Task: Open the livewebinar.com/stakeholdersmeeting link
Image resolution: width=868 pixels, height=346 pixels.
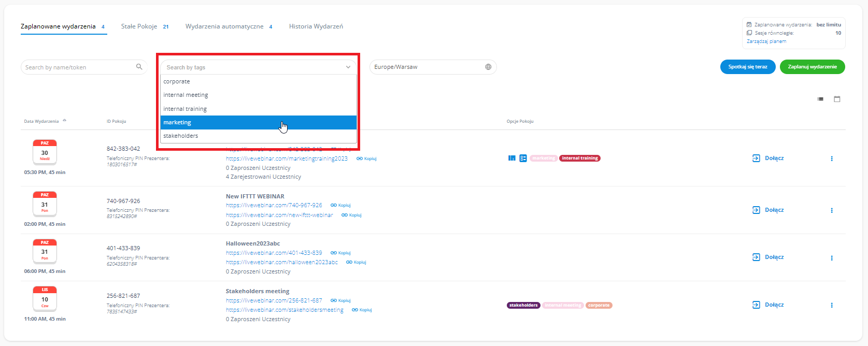Action: click(284, 310)
